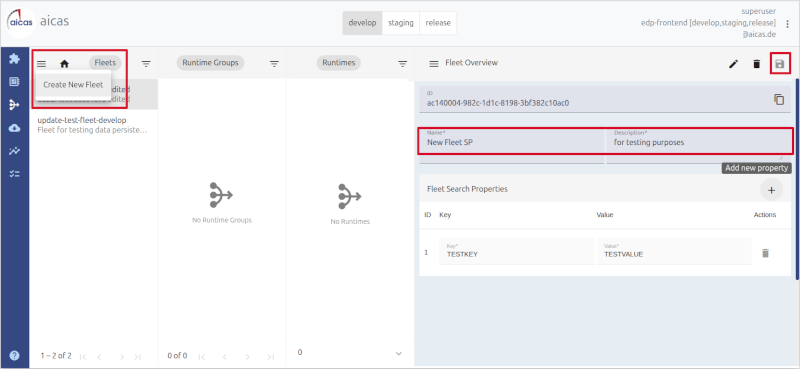Click the fleet ID field
Screen dimensions: 800x369
pyautogui.click(x=605, y=100)
